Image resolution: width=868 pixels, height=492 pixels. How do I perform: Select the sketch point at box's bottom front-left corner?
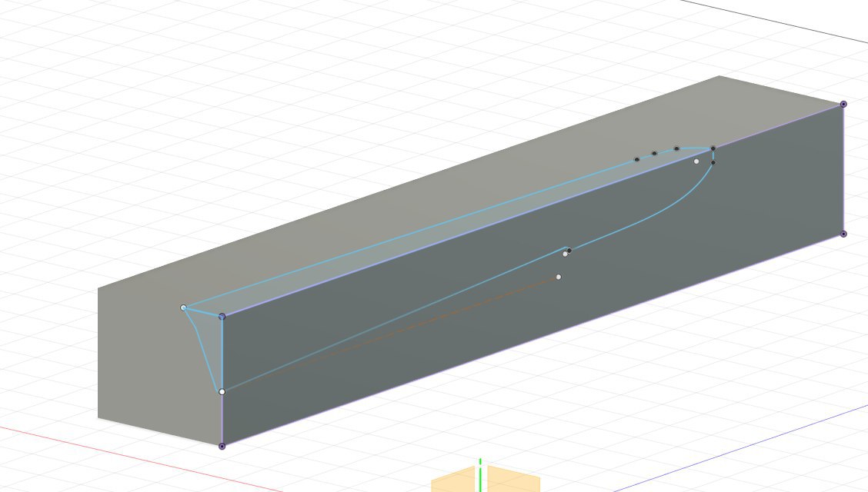pyautogui.click(x=222, y=446)
